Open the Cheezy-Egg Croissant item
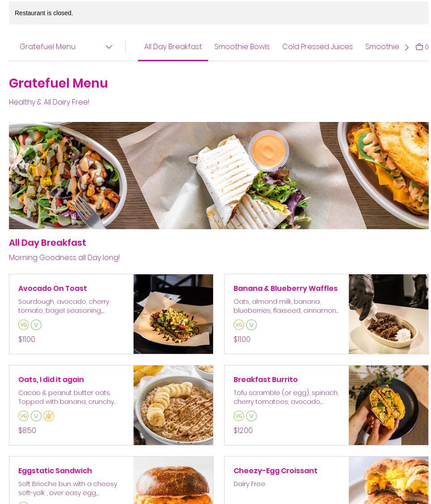This screenshot has width=431, height=504. (326, 480)
